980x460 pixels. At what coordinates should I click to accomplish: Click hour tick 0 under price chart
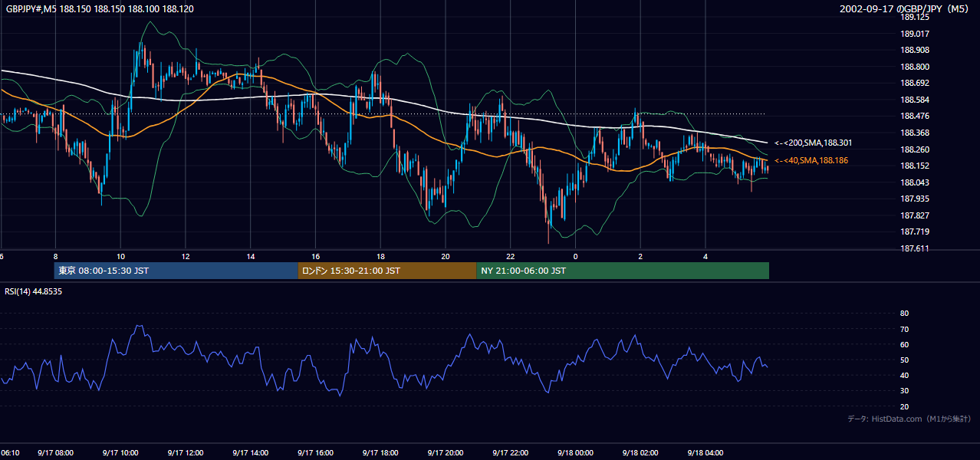(x=576, y=256)
